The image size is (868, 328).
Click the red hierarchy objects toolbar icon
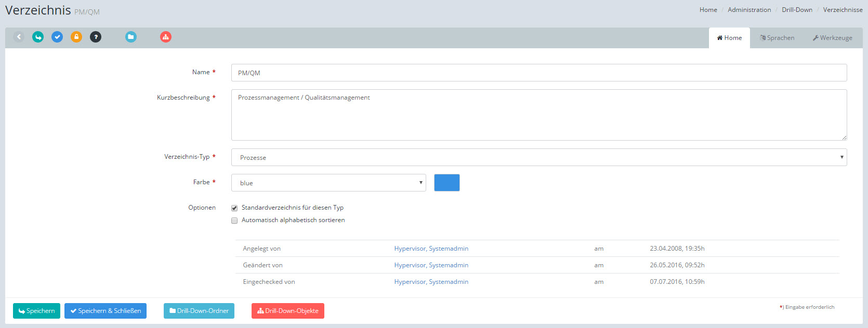click(166, 37)
